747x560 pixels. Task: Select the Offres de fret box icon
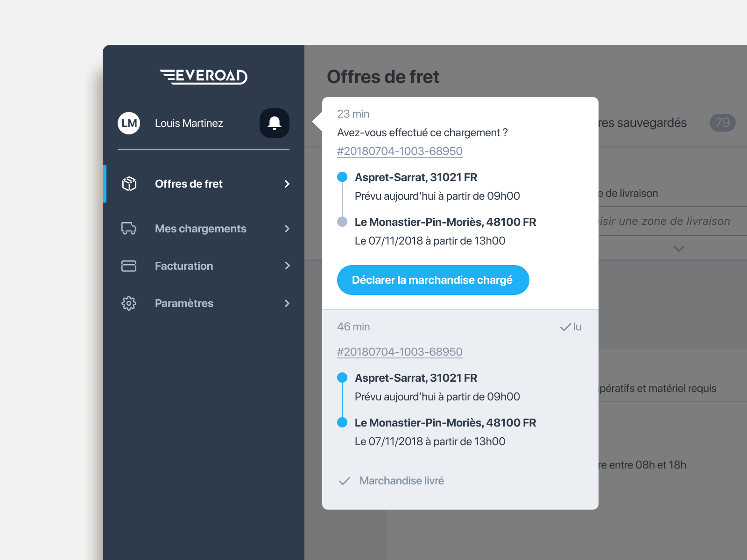(x=128, y=184)
